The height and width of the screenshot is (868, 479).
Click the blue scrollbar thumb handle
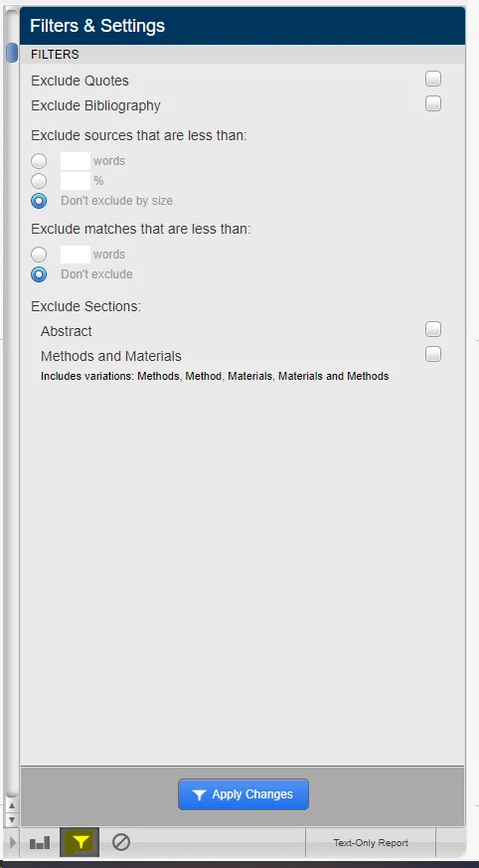point(12,53)
